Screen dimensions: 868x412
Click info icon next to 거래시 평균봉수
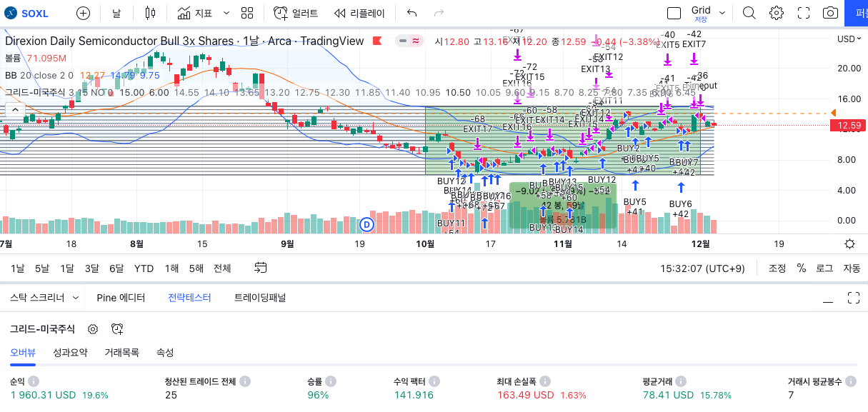(x=851, y=381)
